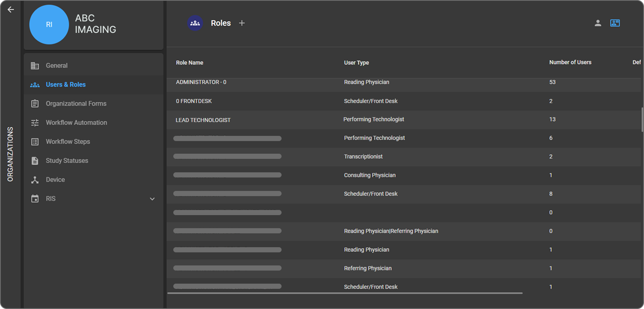The width and height of the screenshot is (644, 309).
Task: Sort by Number of Users column
Action: tap(570, 63)
